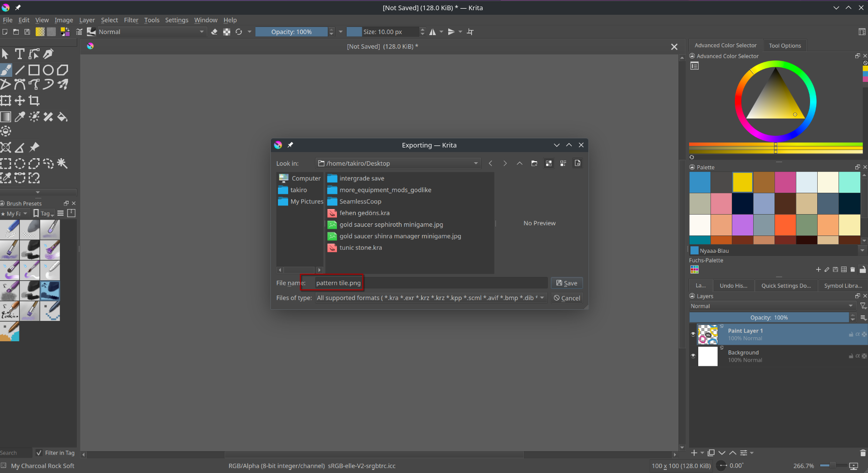Select the Rectangle shape tool
Image resolution: width=868 pixels, height=473 pixels.
(34, 70)
